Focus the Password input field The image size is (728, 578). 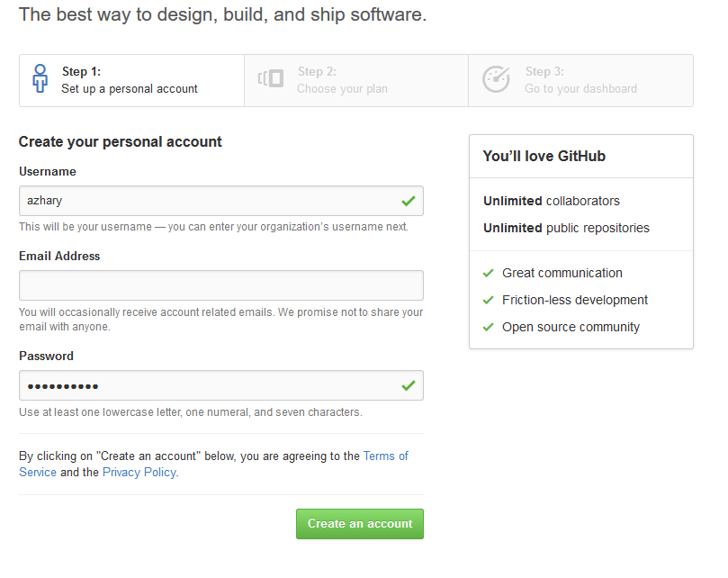(221, 385)
